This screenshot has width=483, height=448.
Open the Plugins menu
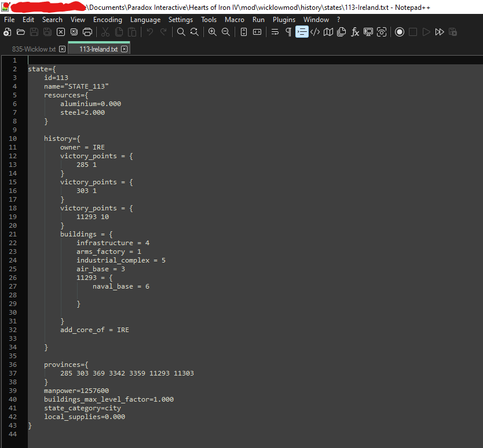[284, 19]
